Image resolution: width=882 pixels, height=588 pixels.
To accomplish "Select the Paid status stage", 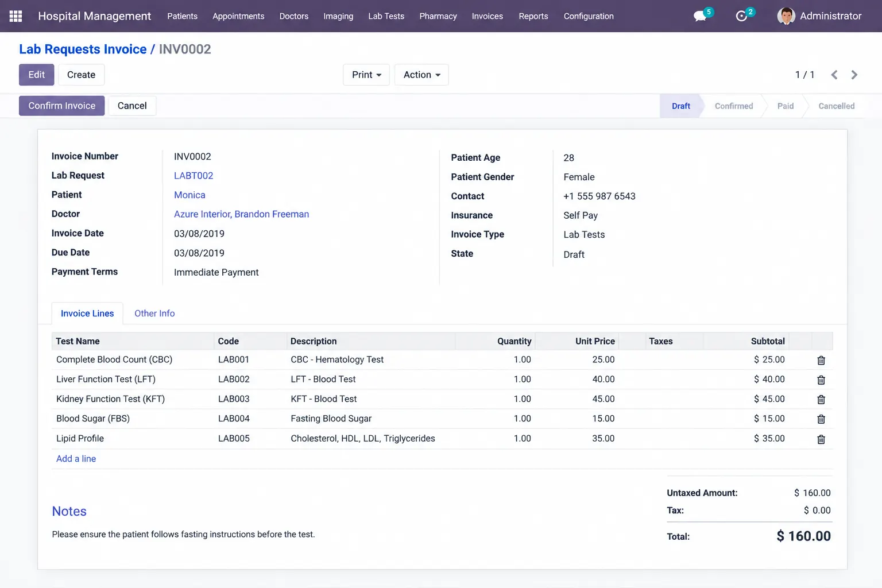I will (786, 106).
